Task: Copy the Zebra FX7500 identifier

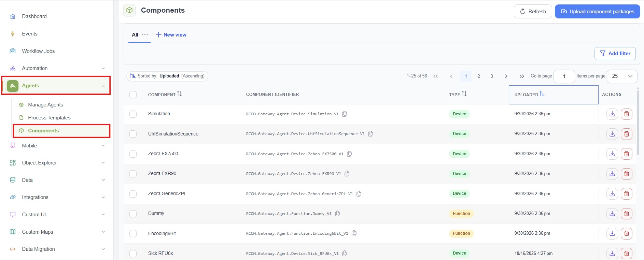Action: click(x=349, y=154)
